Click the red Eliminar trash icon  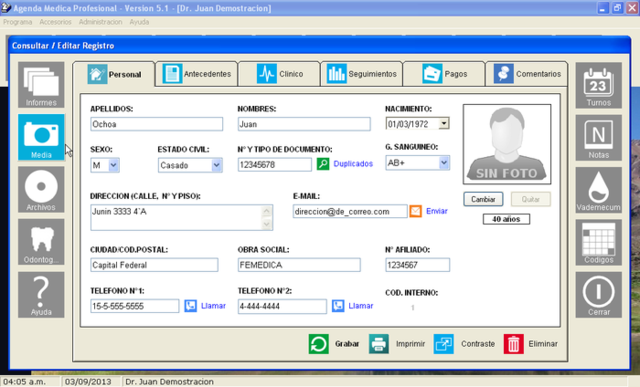coord(513,344)
